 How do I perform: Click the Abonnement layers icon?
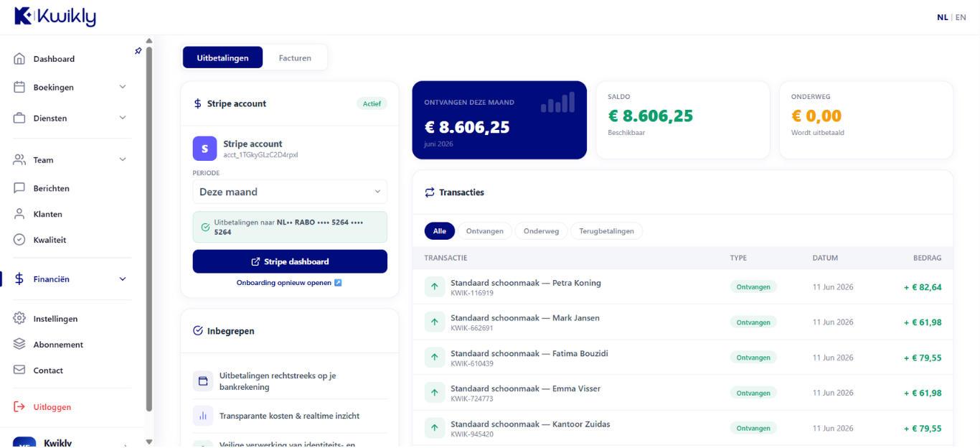coord(19,345)
